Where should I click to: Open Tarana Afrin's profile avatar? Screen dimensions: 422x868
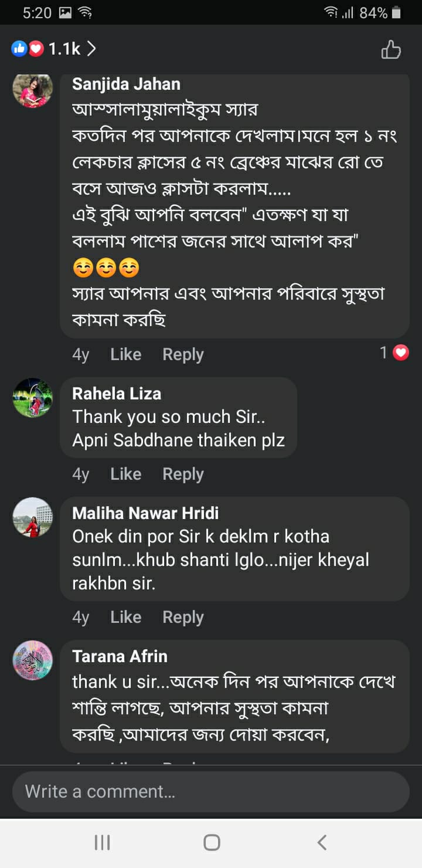click(33, 660)
